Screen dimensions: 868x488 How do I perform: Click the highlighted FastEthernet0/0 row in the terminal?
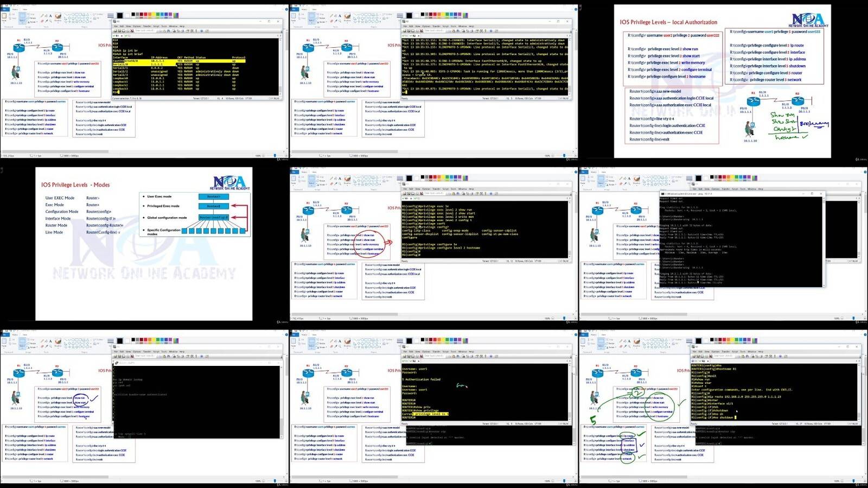pyautogui.click(x=178, y=61)
